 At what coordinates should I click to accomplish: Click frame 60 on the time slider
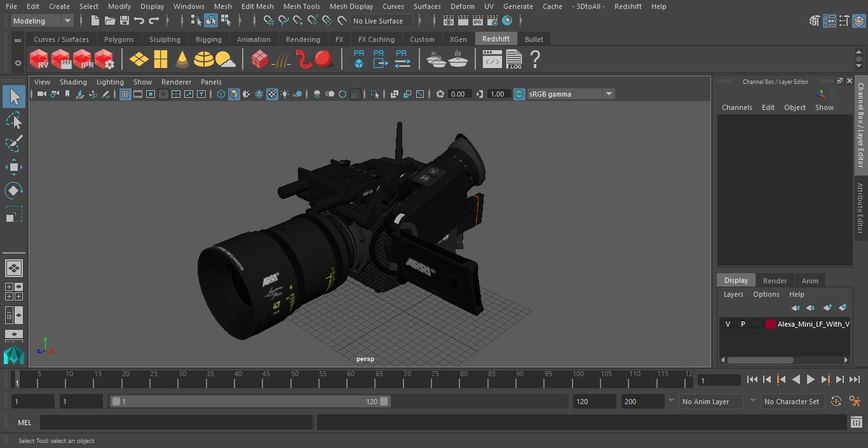(x=351, y=379)
